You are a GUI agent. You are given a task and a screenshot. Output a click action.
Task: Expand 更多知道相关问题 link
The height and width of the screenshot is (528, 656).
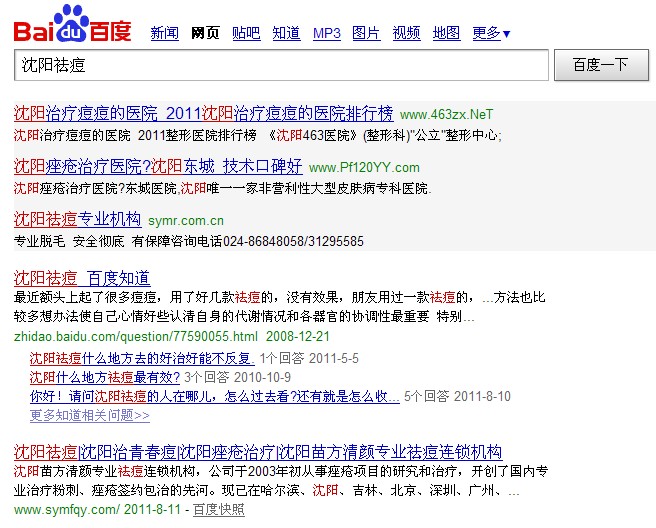[x=89, y=415]
